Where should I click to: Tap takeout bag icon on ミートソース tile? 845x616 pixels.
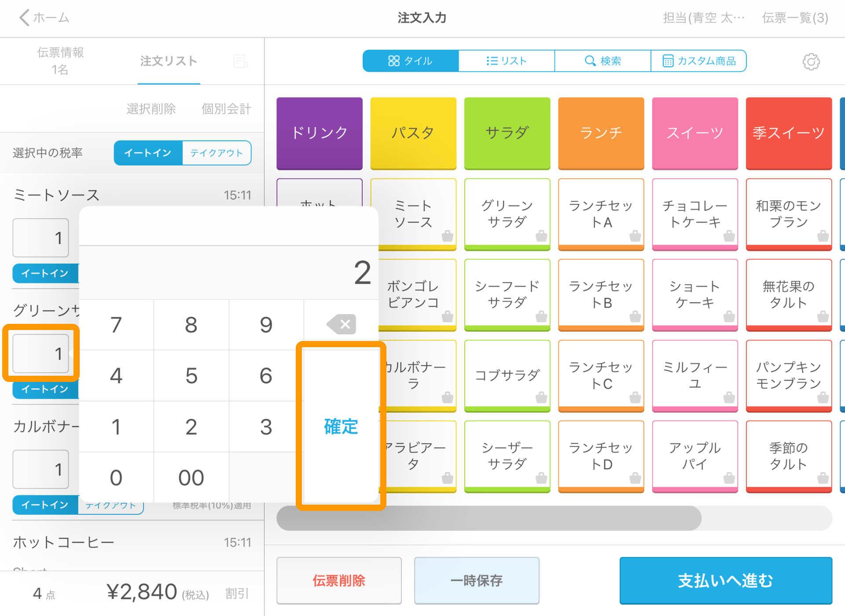click(448, 236)
